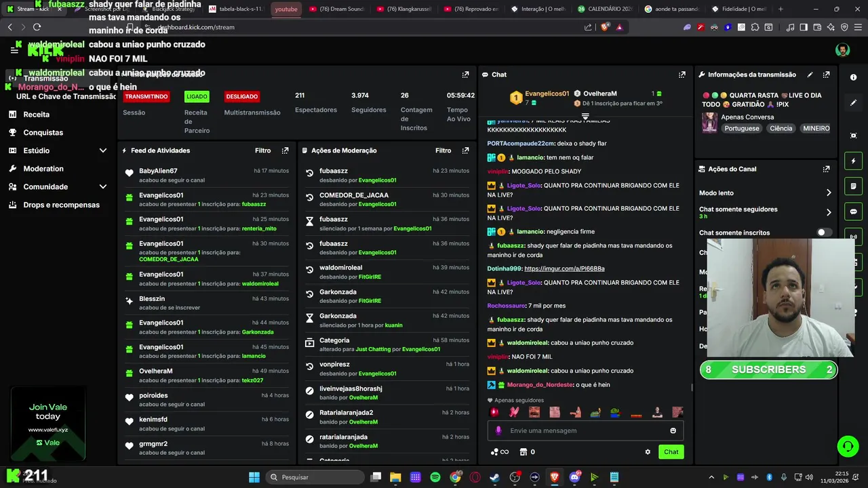Open Steam from the taskbar
This screenshot has height=488, width=868.
[494, 477]
